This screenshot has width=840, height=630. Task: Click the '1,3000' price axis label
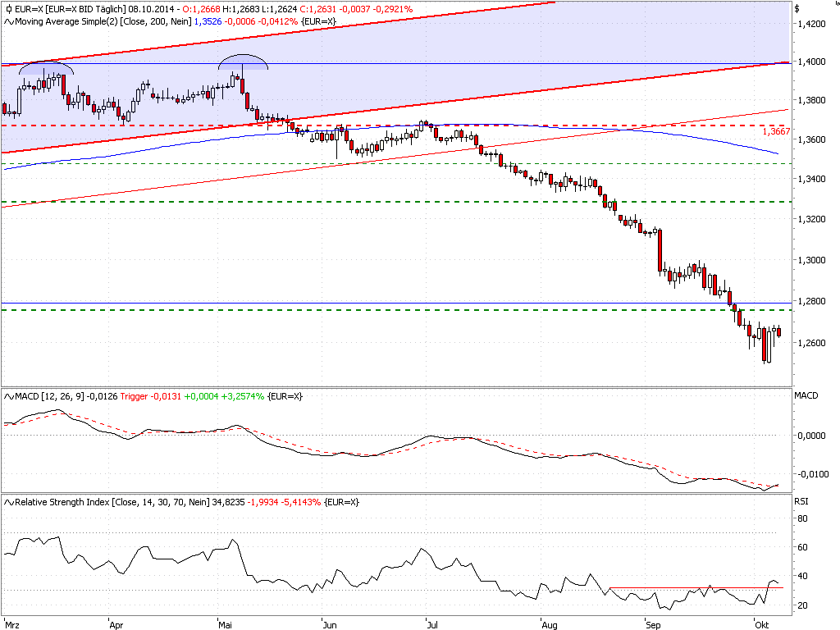pos(811,260)
